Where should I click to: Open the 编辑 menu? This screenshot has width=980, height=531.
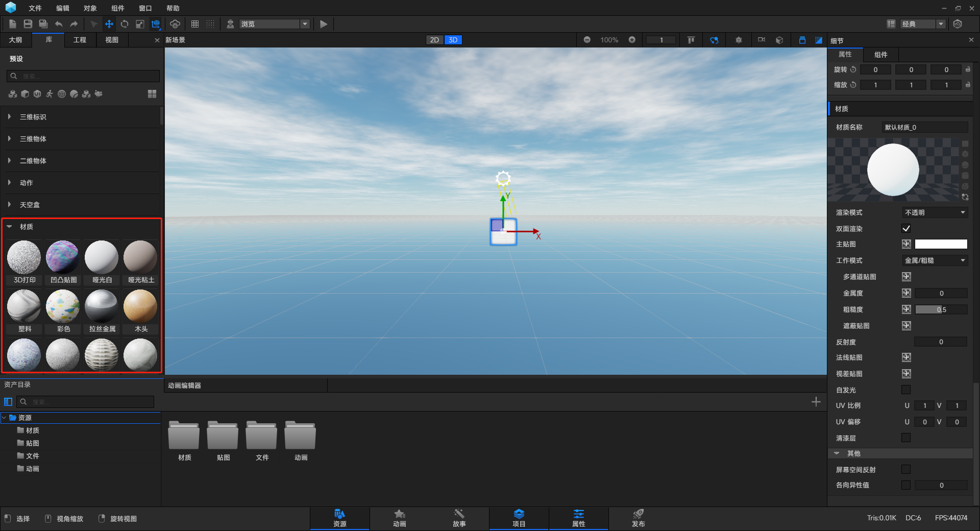(63, 8)
